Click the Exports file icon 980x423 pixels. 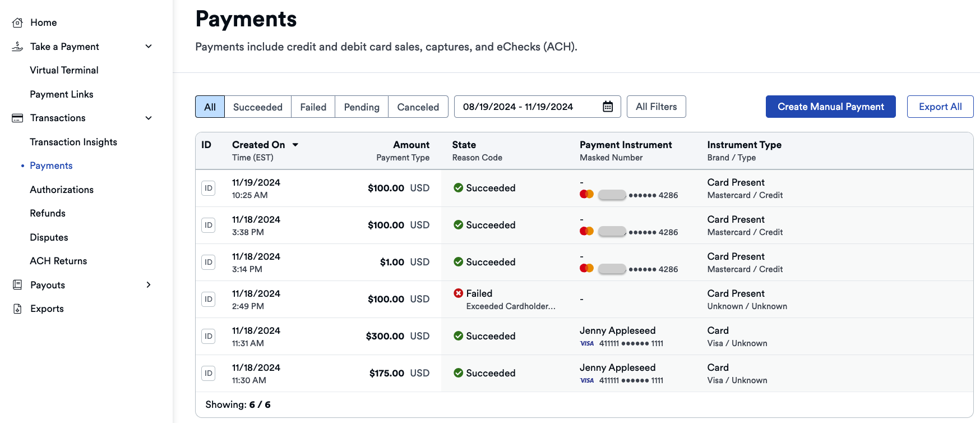(x=17, y=309)
